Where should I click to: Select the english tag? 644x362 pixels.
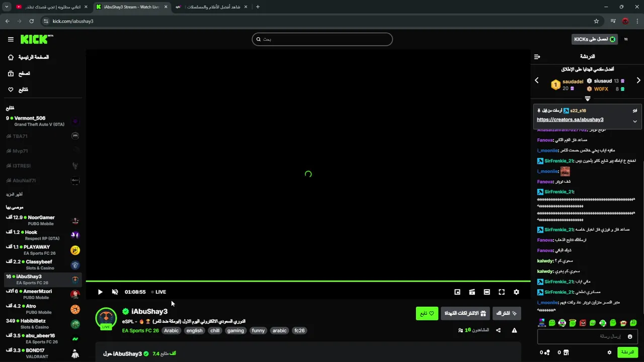coord(194,330)
